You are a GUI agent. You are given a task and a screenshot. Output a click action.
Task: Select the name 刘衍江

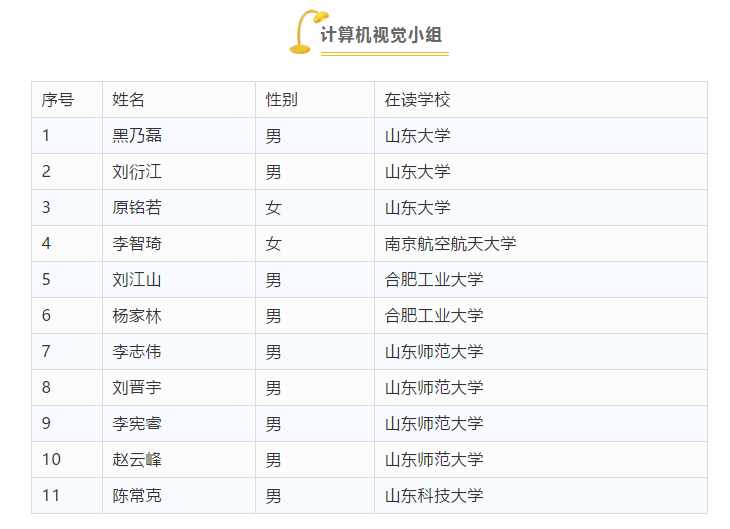(137, 172)
